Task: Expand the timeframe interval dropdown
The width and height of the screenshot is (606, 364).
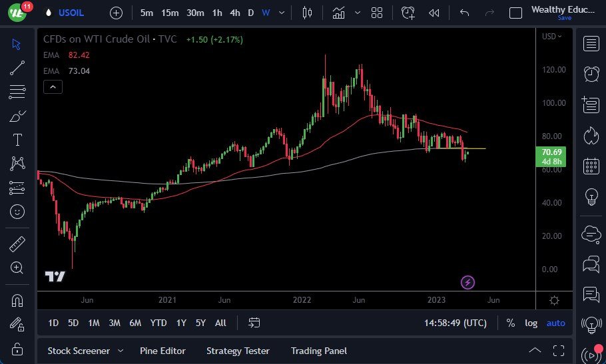Action: click(x=282, y=13)
